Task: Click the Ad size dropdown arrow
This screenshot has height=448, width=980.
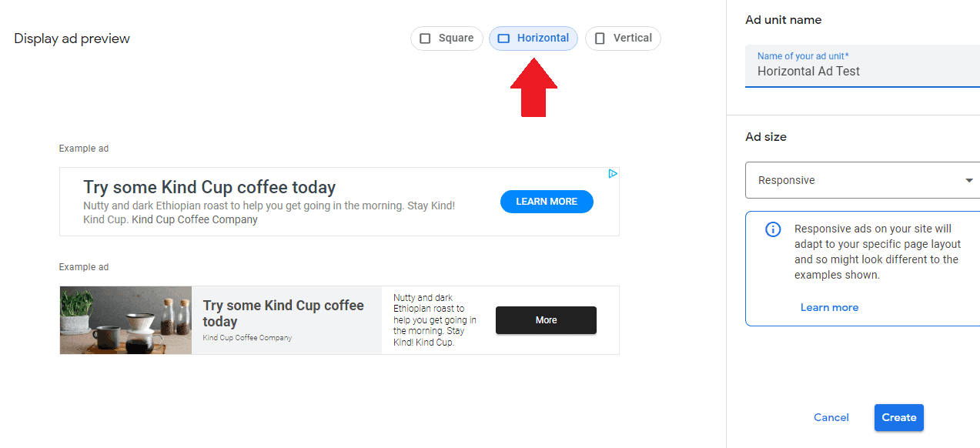Action: coord(969,180)
